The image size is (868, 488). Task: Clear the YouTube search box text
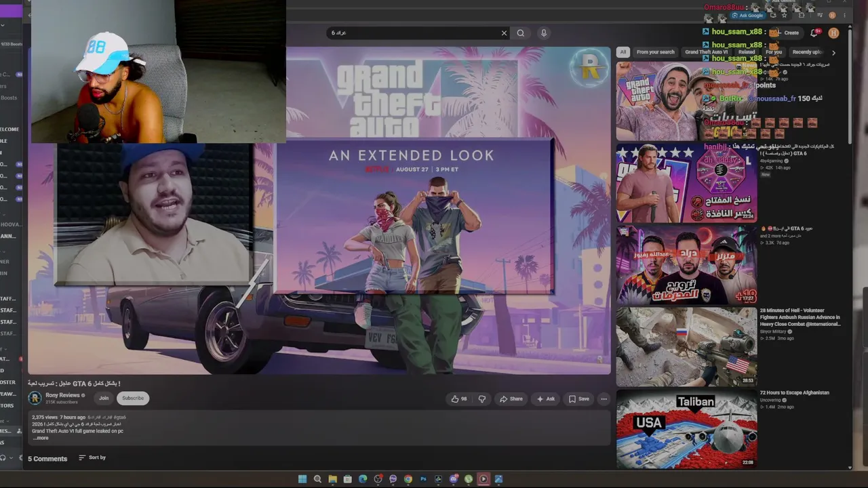point(504,33)
